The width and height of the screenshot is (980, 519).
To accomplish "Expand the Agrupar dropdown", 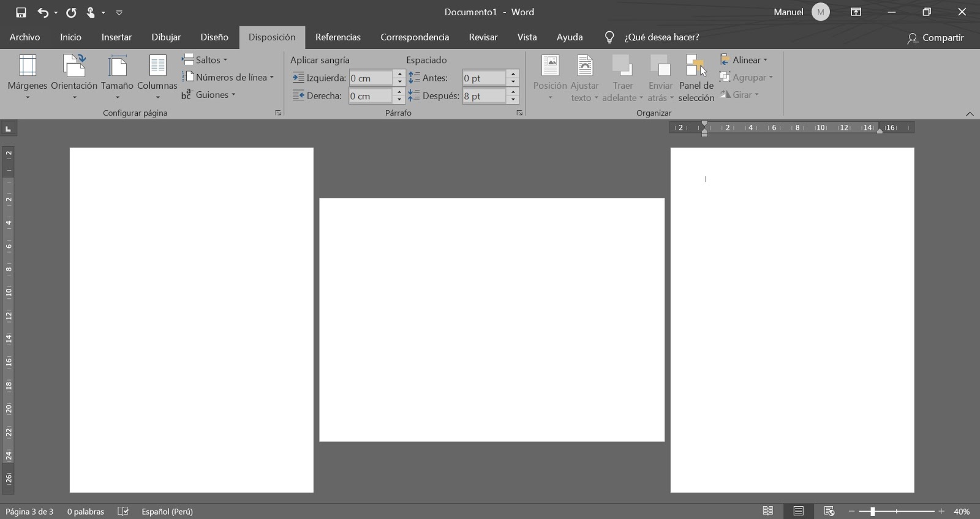I will click(x=746, y=77).
